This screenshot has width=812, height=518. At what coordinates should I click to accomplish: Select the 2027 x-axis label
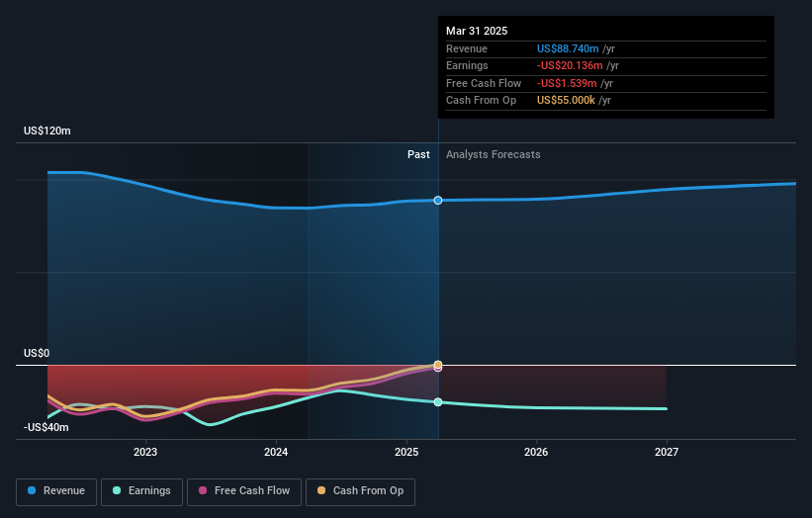coord(667,452)
